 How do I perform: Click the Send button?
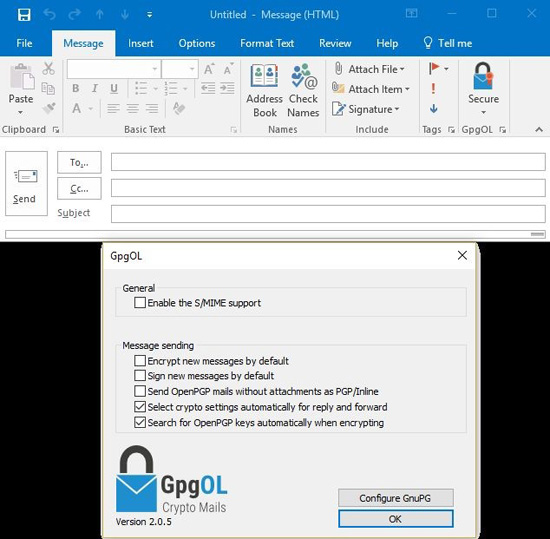[26, 183]
